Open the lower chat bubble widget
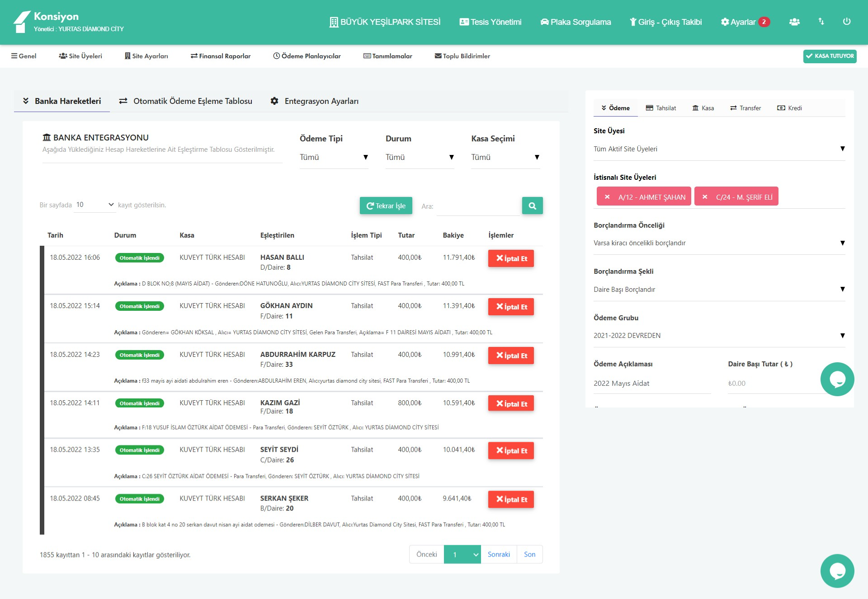This screenshot has width=868, height=599. click(837, 571)
